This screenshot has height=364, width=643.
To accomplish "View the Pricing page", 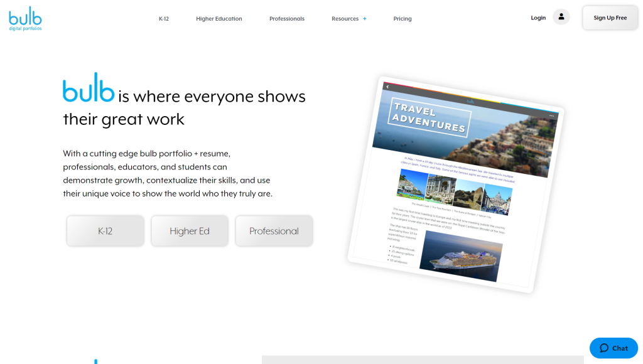I will tap(403, 19).
